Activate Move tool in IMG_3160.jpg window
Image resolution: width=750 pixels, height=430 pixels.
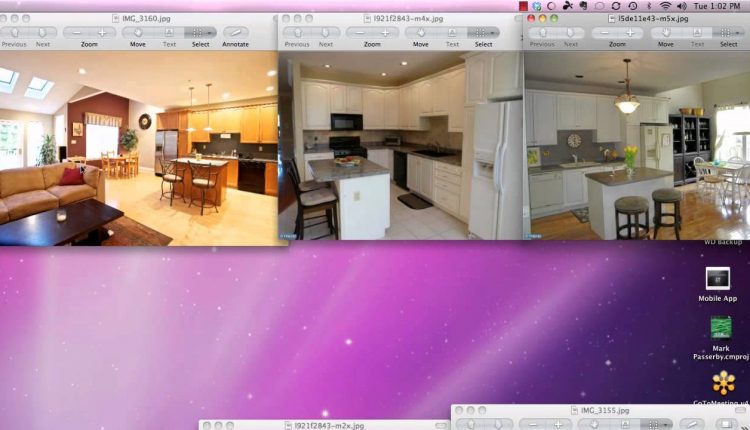point(138,33)
